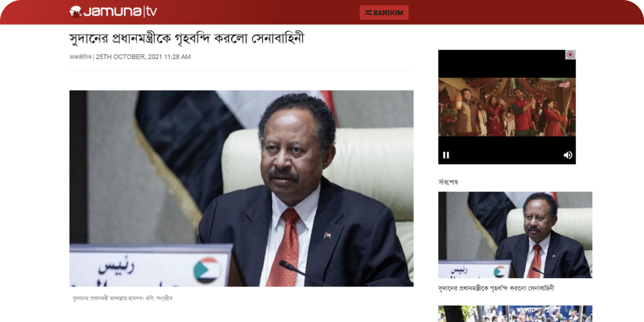Open a random article with the RANDOM button

click(384, 13)
